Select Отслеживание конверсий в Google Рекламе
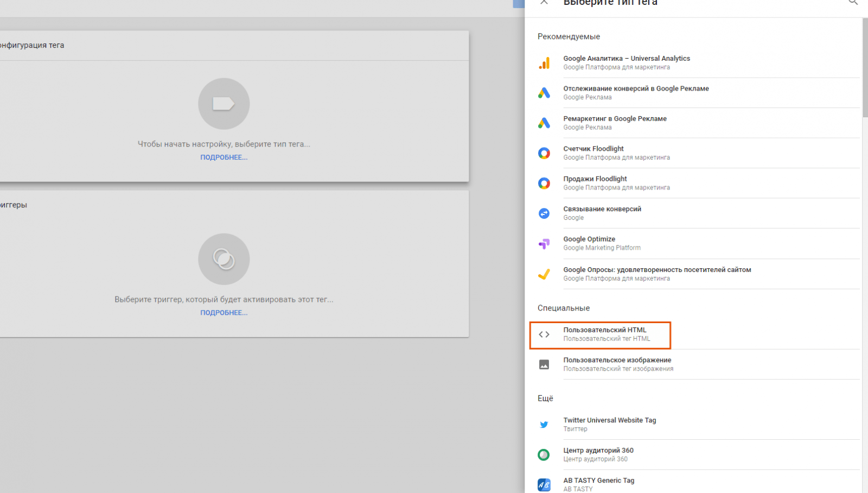 (698, 93)
